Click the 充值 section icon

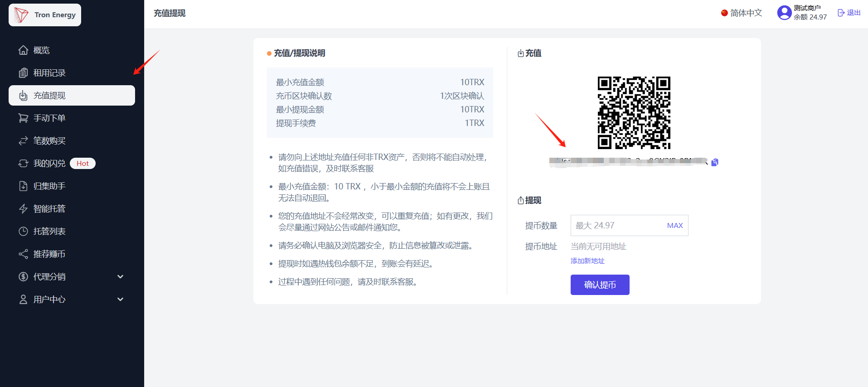(521, 53)
